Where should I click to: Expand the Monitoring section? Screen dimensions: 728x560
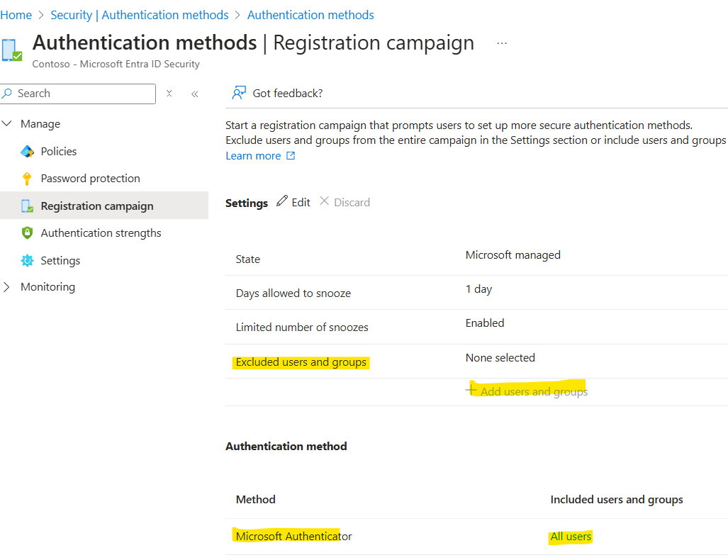click(x=8, y=287)
